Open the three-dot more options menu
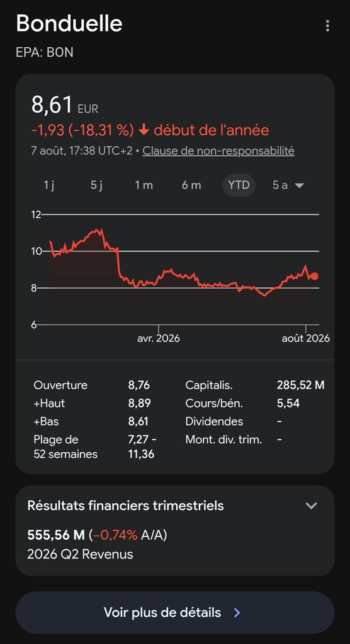Image resolution: width=350 pixels, height=644 pixels. (x=327, y=26)
